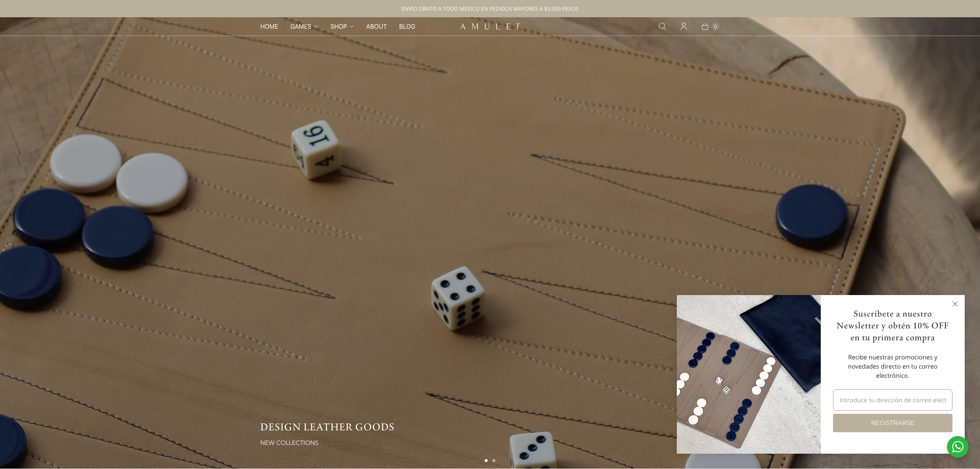This screenshot has height=469, width=980.
Task: Click the free shipping announcement bar text
Action: point(490,9)
